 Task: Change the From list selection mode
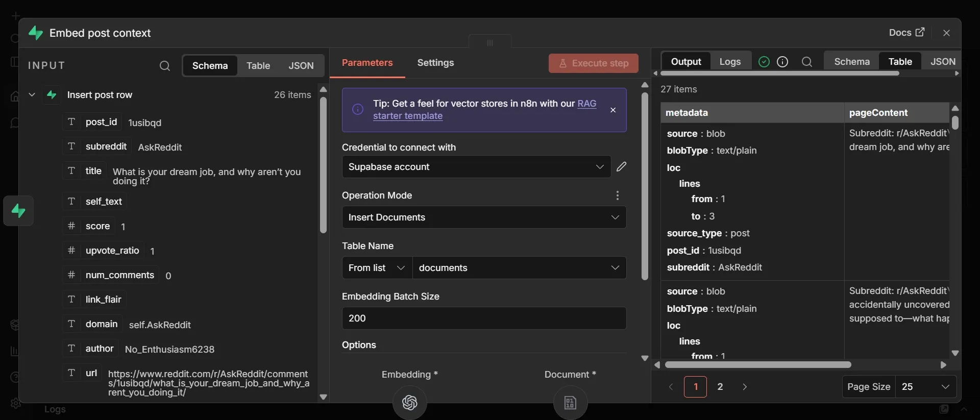377,268
